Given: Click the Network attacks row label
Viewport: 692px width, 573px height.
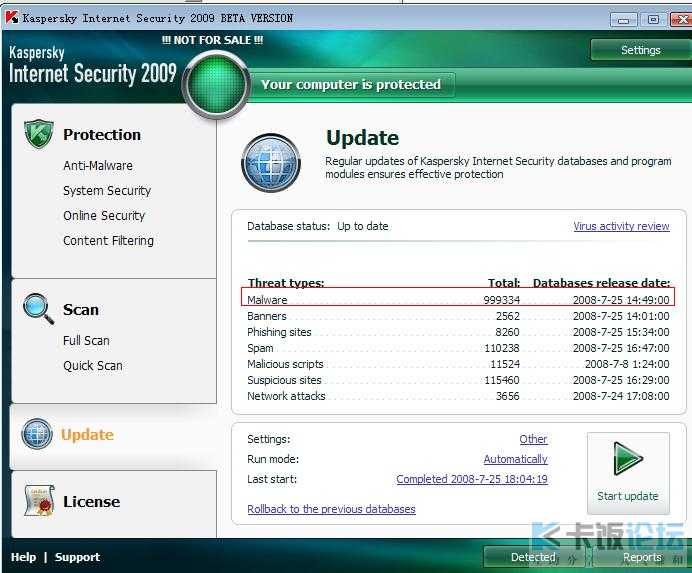Looking at the screenshot, I should (x=286, y=396).
